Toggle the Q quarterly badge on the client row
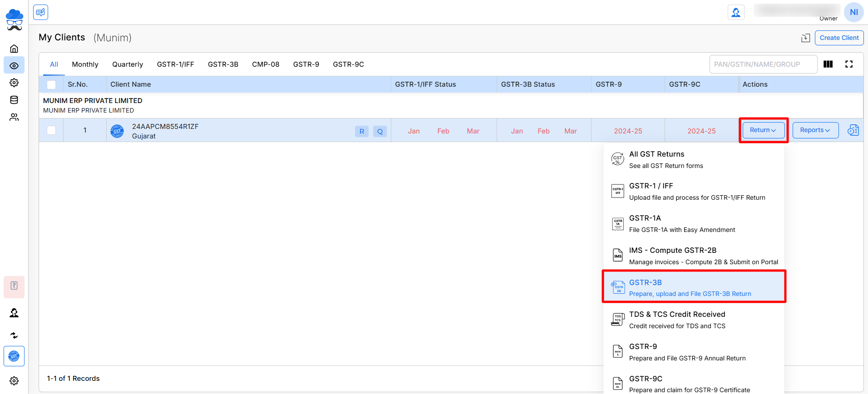This screenshot has width=868, height=394. tap(380, 131)
